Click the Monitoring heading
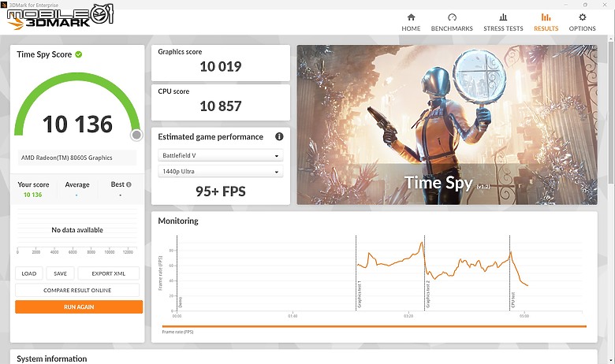 (178, 221)
